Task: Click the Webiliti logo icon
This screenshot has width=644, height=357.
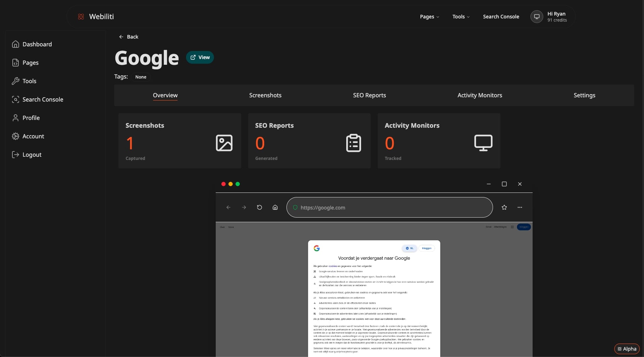Action: click(x=81, y=17)
